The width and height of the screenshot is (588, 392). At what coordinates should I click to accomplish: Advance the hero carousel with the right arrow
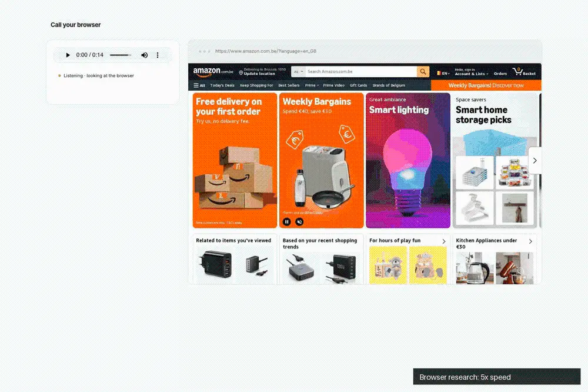534,160
